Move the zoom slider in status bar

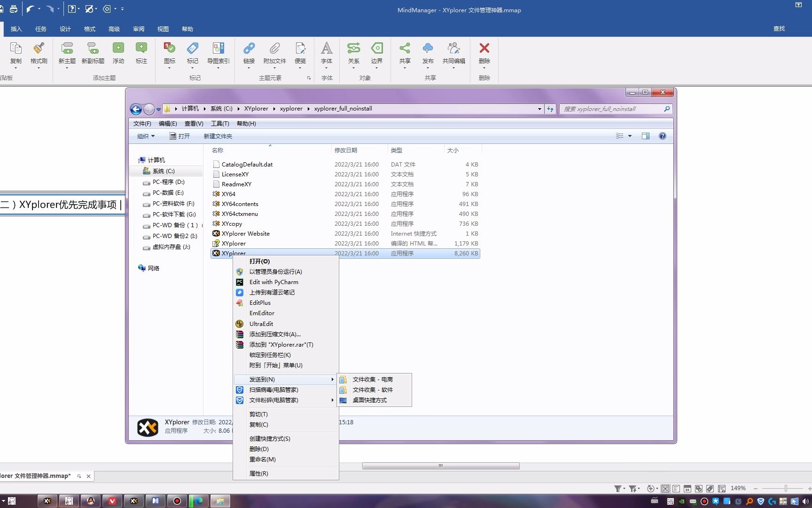(786, 489)
